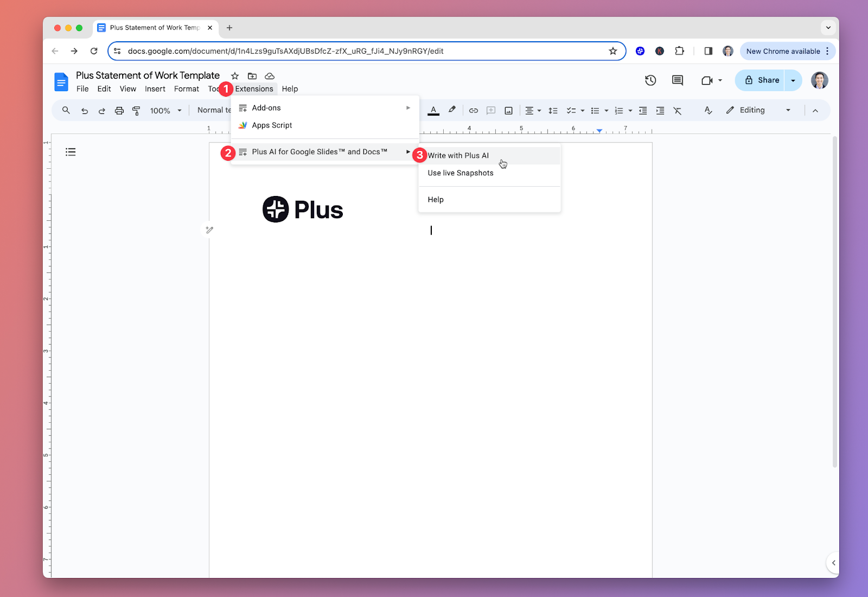
Task: Click the text color A icon
Action: point(433,111)
